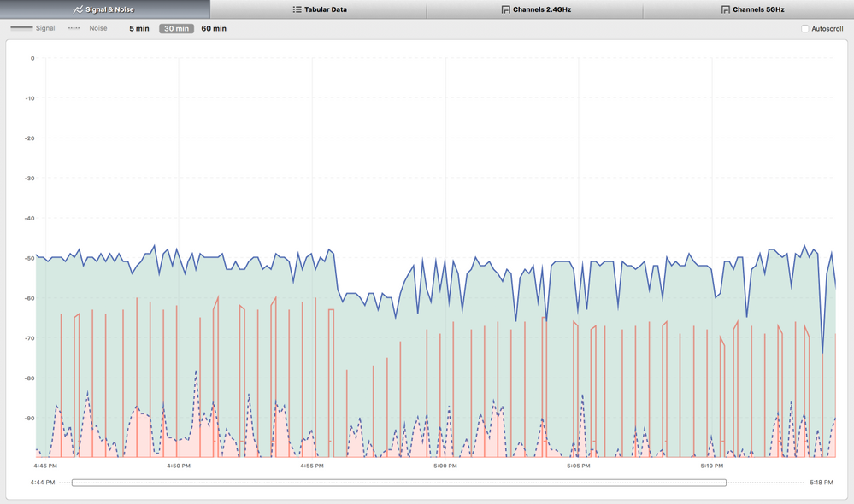854x504 pixels.
Task: Click the Noise legend text
Action: click(98, 28)
